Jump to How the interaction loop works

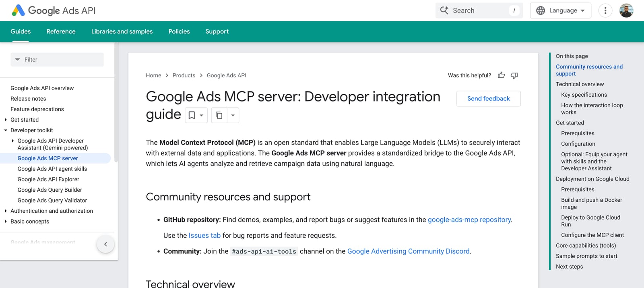click(592, 109)
